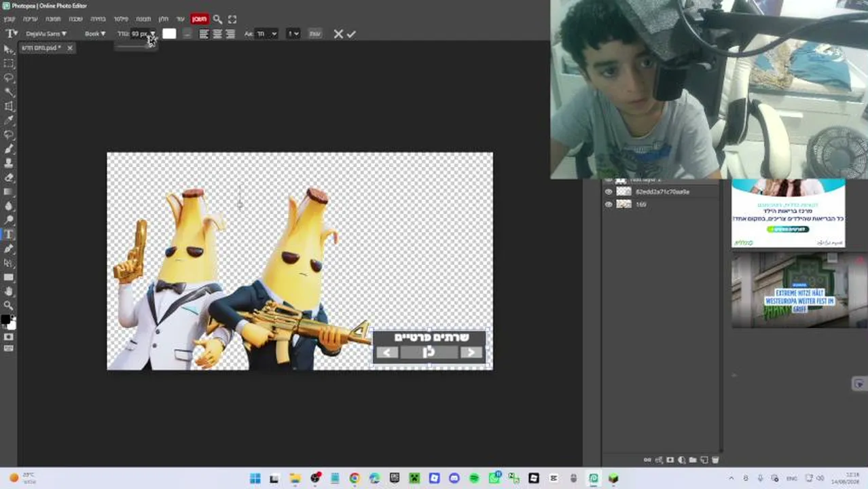Select the Path Select tool
The image size is (868, 489).
(x=8, y=264)
